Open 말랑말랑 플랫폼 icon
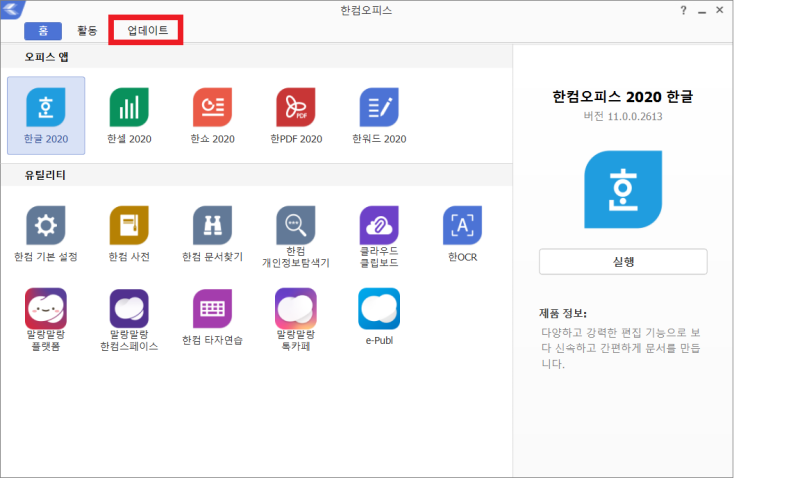This screenshot has height=478, width=800. [x=46, y=309]
